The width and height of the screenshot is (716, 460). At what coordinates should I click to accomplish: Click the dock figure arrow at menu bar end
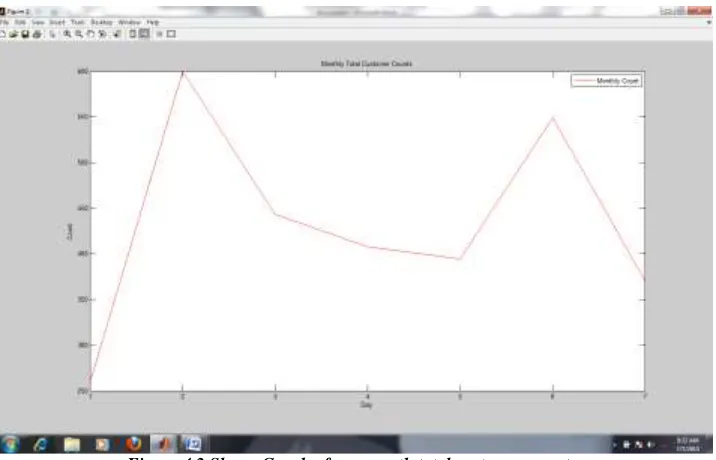[x=710, y=22]
